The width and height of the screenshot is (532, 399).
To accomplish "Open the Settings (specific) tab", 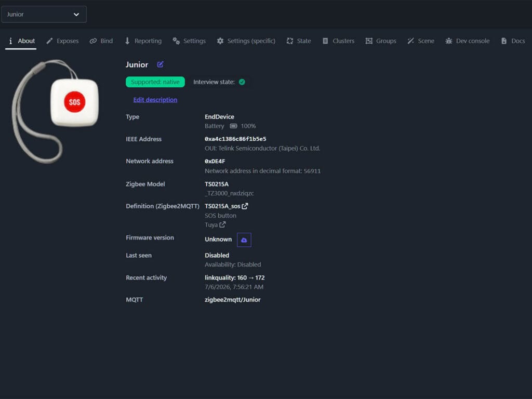I will click(246, 41).
